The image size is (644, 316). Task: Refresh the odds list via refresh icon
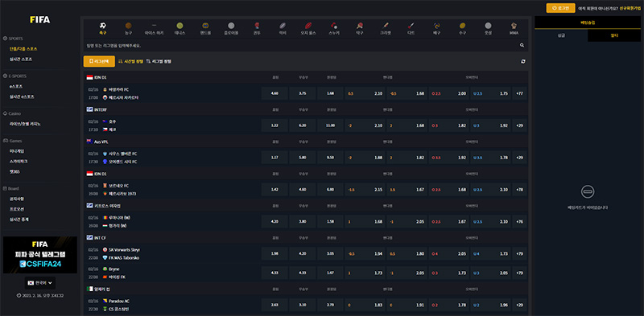click(523, 62)
